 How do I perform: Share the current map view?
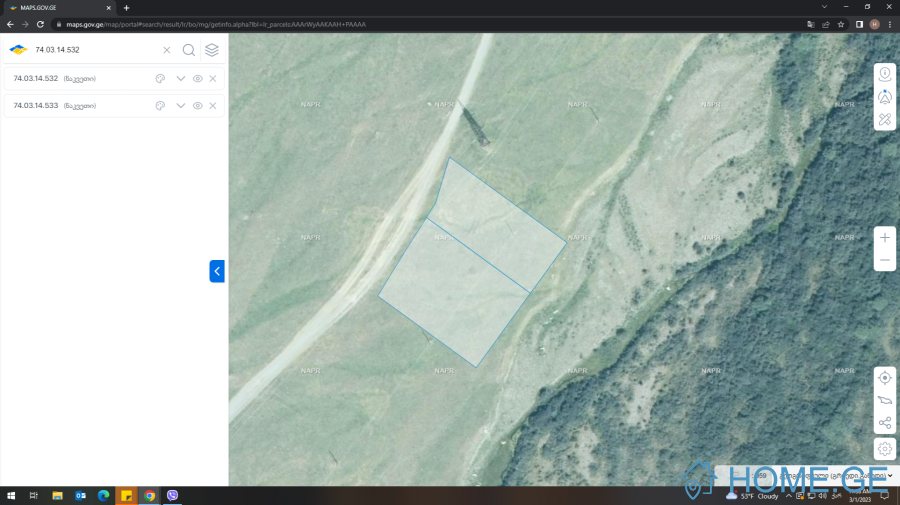point(885,423)
